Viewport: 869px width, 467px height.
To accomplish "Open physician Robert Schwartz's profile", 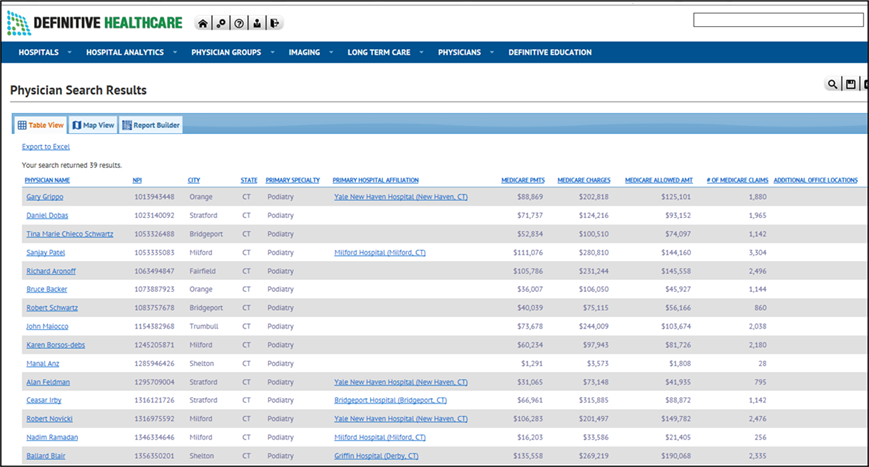I will pyautogui.click(x=52, y=307).
